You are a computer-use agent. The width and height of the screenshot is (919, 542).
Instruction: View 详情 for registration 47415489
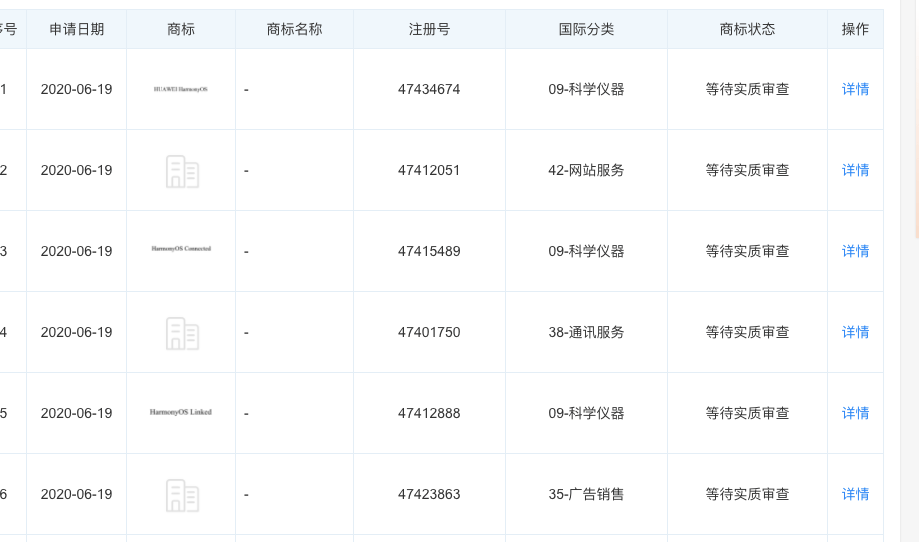(x=855, y=252)
